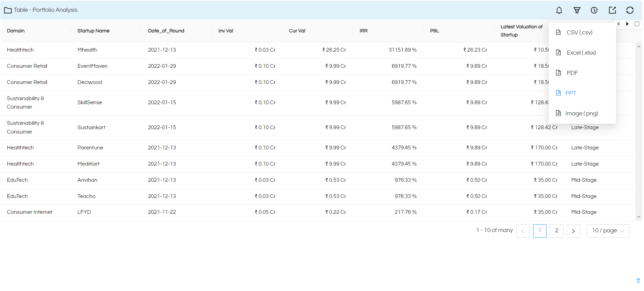Click vertical scrollbar up arrow
Image resolution: width=644 pixels, height=291 pixels.
tap(639, 46)
